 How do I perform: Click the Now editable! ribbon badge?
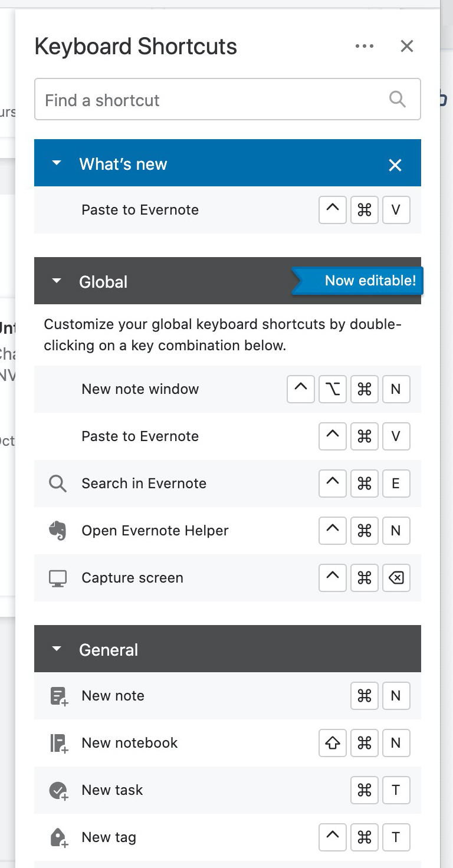click(370, 281)
